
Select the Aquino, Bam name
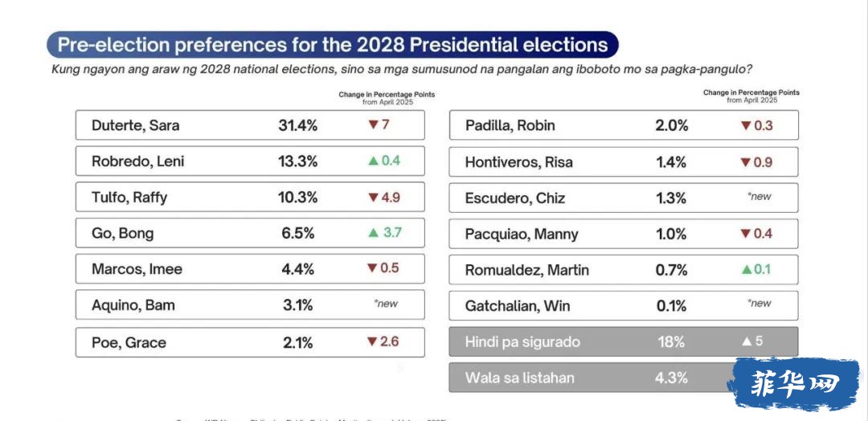coord(133,305)
